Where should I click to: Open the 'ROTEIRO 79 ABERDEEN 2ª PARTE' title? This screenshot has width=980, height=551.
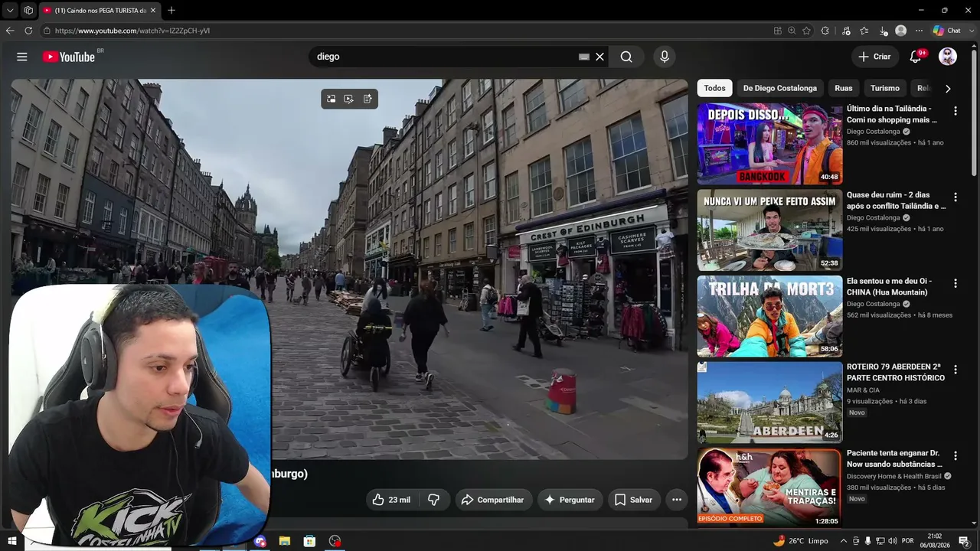coord(896,372)
